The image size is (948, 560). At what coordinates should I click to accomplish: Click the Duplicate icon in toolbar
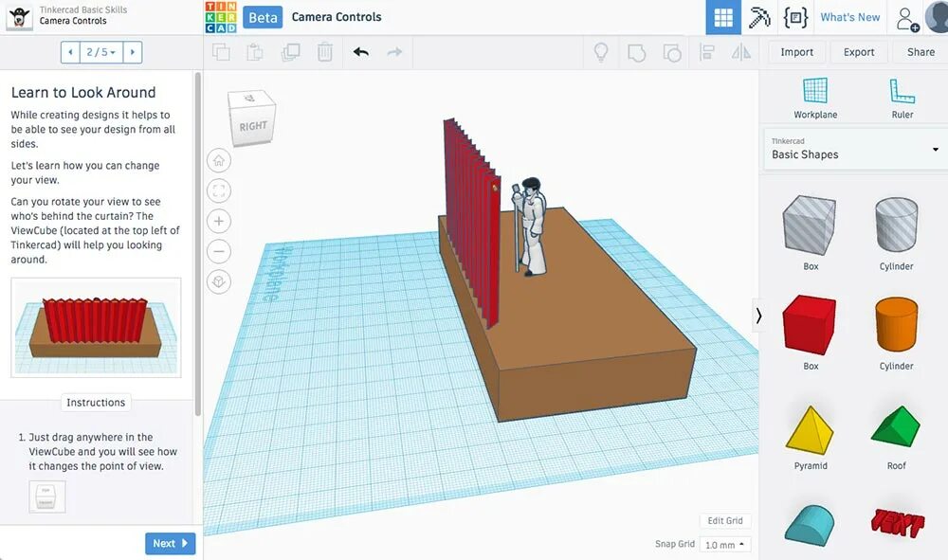click(x=290, y=52)
